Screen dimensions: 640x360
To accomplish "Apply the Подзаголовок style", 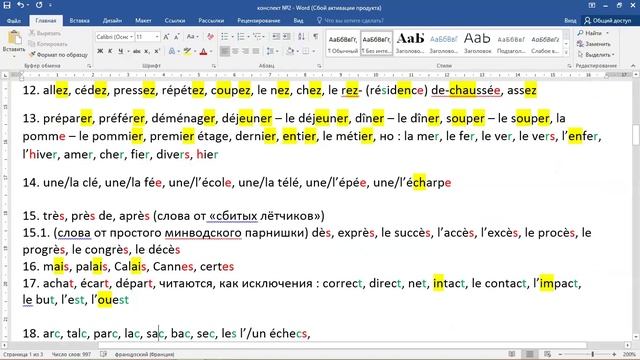I will pyautogui.click(x=511, y=43).
